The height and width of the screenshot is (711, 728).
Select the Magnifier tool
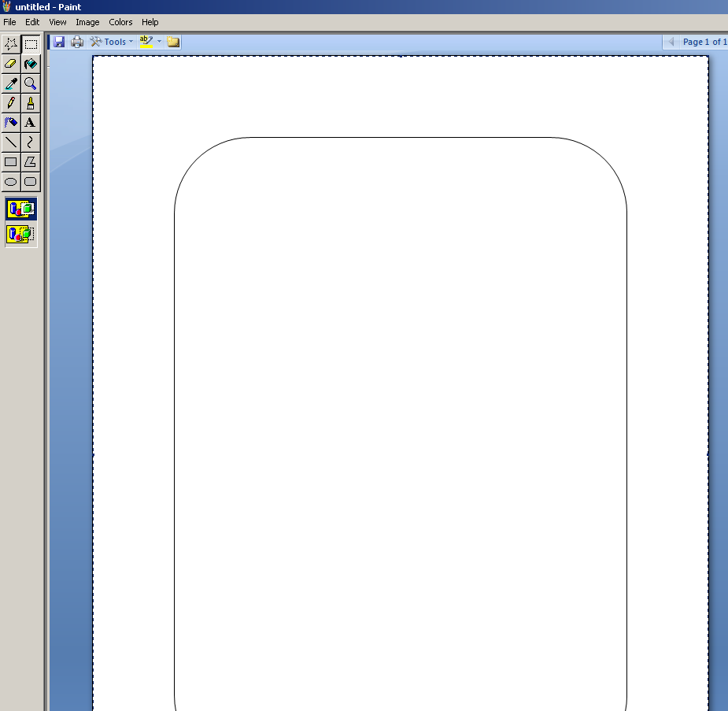(x=30, y=83)
